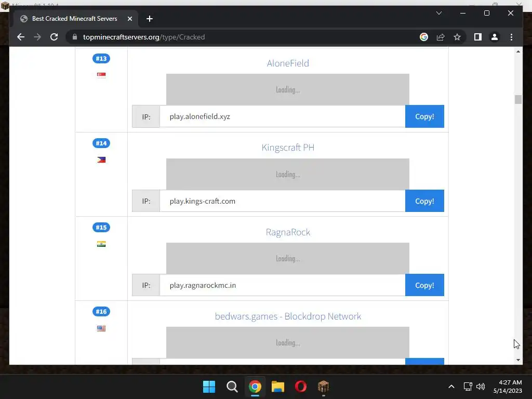Open volume control in system tray
This screenshot has height=399, width=532.
pos(481,387)
